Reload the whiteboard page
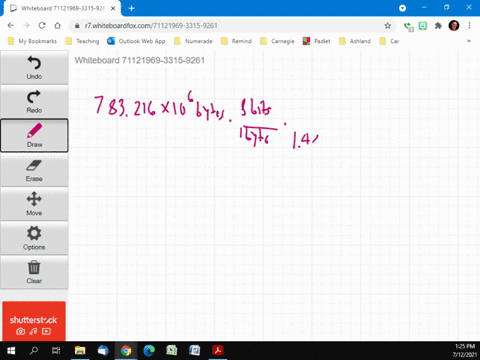The height and width of the screenshot is (360, 480). click(42, 26)
